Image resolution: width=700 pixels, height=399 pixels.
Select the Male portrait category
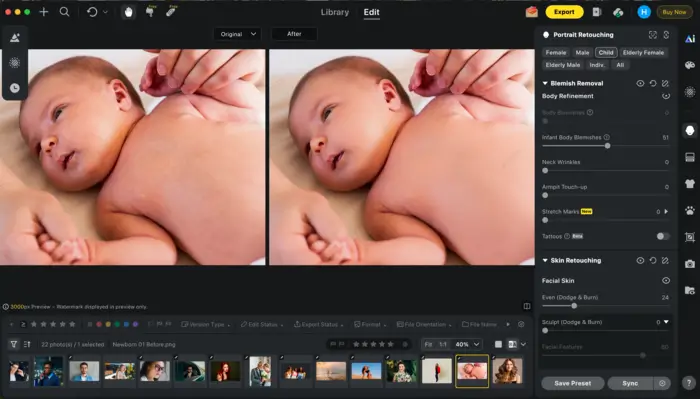click(582, 53)
